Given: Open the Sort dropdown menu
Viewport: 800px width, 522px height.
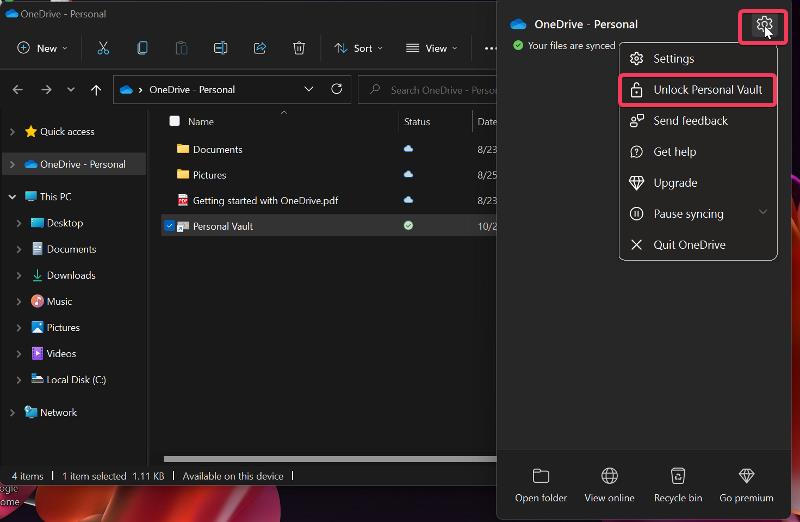Looking at the screenshot, I should 358,48.
